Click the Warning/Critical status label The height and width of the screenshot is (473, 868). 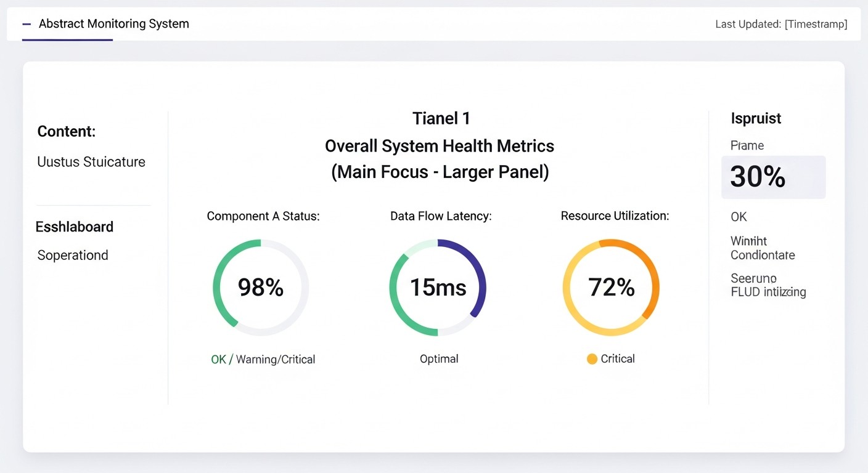(x=276, y=360)
